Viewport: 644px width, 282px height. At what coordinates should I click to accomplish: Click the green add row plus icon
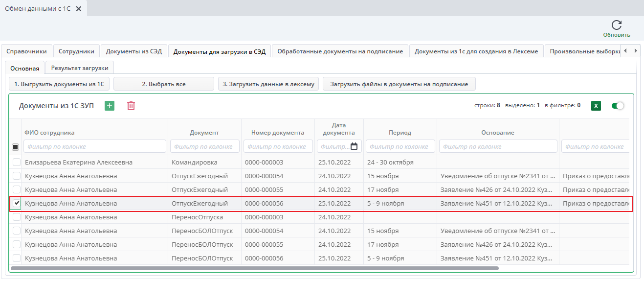click(110, 106)
